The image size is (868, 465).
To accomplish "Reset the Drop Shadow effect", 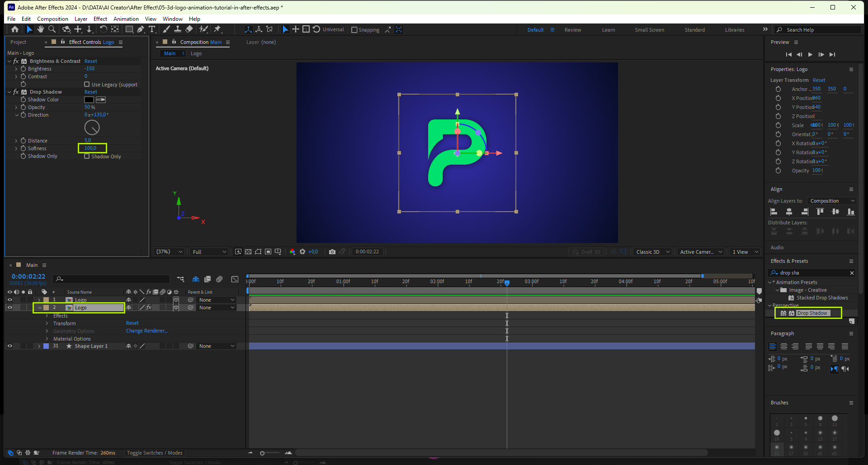I will coord(90,92).
